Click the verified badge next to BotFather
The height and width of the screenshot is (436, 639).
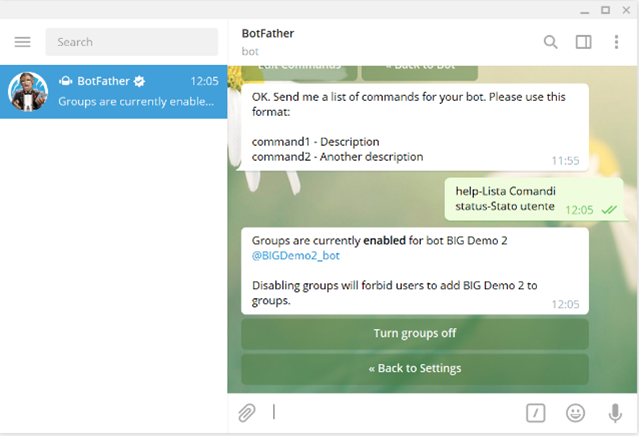(x=139, y=81)
